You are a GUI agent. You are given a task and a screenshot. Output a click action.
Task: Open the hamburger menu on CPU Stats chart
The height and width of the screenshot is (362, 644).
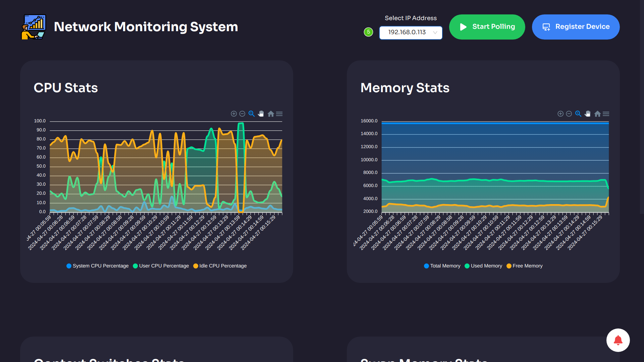pos(279,114)
